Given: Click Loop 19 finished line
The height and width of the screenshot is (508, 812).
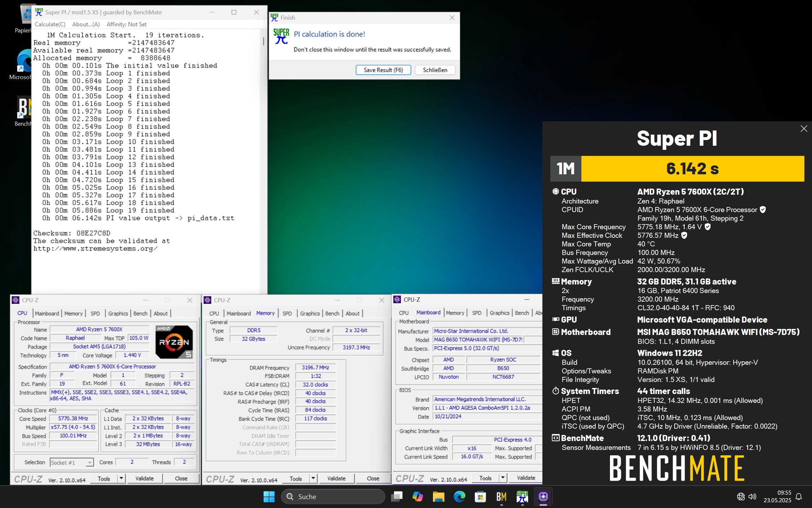Looking at the screenshot, I should click(108, 210).
